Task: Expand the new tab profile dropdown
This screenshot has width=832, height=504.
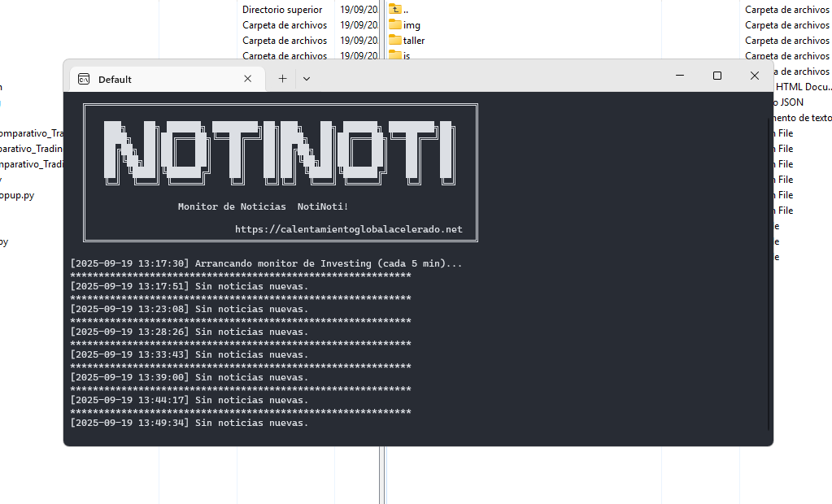Action: point(307,79)
